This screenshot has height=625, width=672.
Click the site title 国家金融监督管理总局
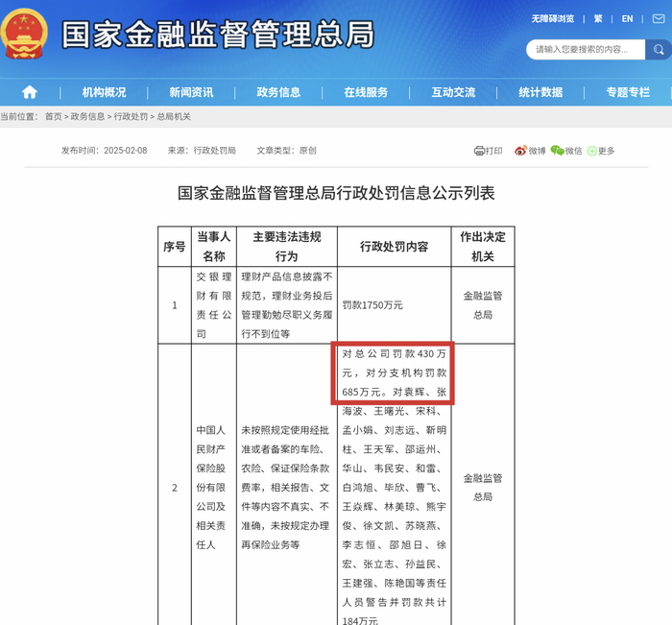click(x=218, y=35)
